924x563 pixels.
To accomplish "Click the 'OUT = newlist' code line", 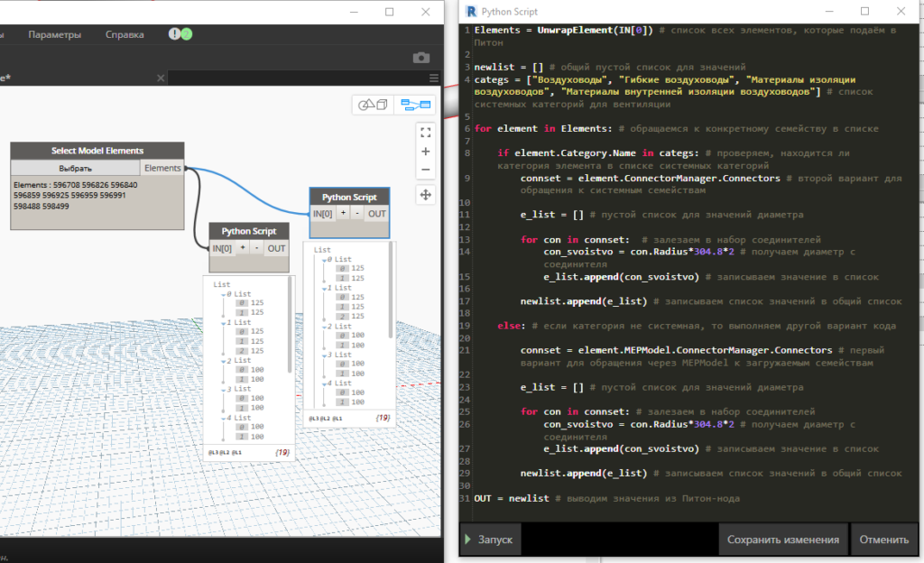I will pyautogui.click(x=512, y=498).
